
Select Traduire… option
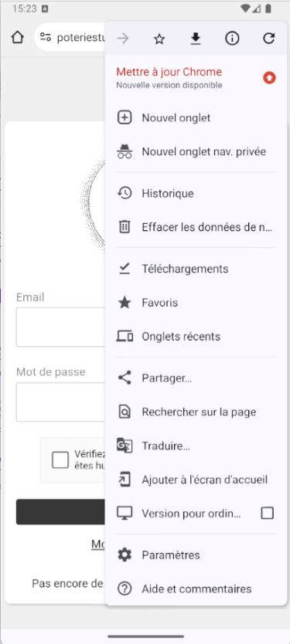(196, 446)
